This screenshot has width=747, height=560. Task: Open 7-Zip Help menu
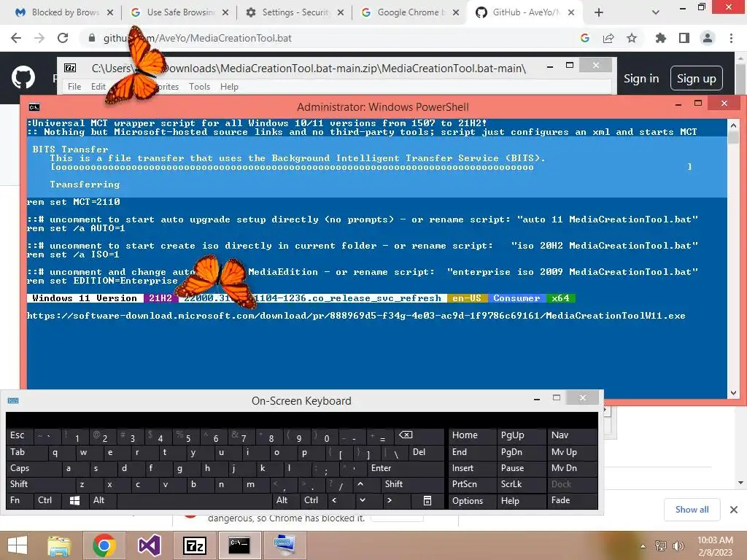[229, 87]
